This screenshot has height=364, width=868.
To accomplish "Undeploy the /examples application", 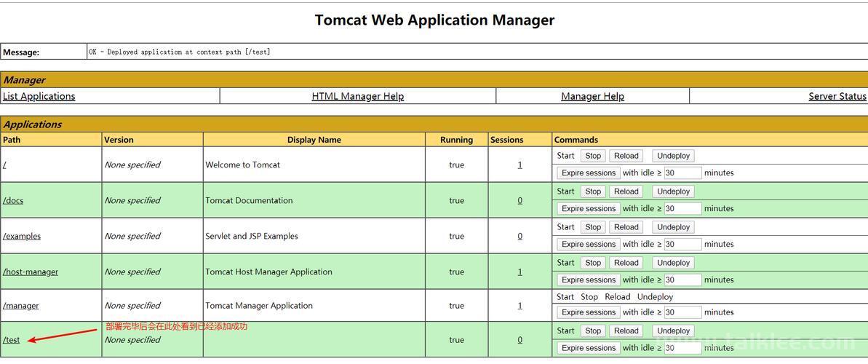I will (x=673, y=227).
